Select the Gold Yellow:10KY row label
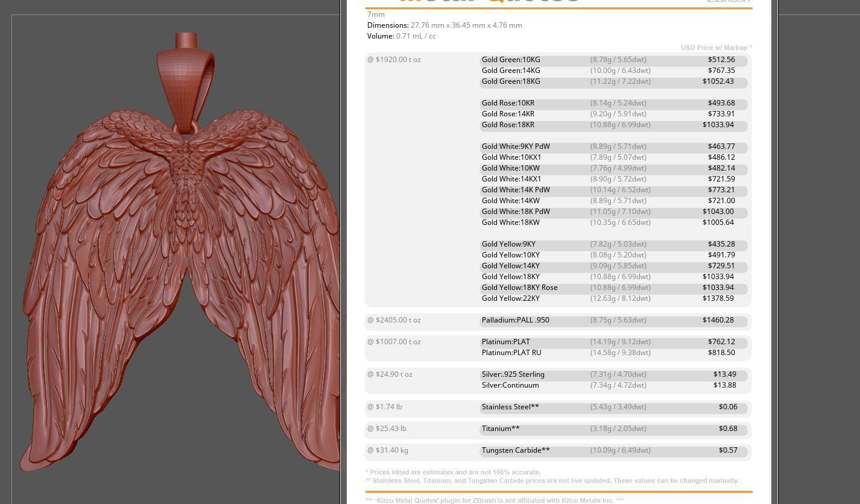The width and height of the screenshot is (860, 504). (x=511, y=255)
